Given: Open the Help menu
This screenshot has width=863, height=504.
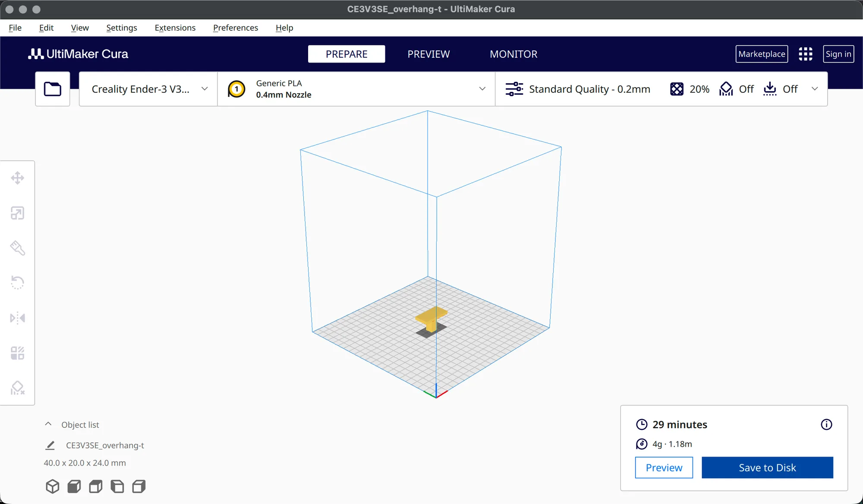Looking at the screenshot, I should [284, 28].
